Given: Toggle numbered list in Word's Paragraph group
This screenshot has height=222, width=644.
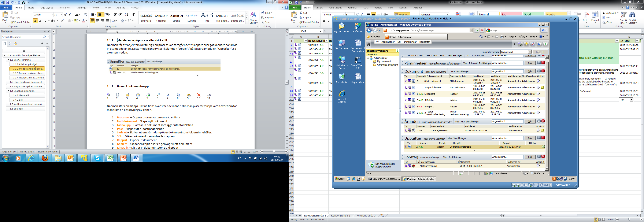Looking at the screenshot, I should [x=100, y=15].
